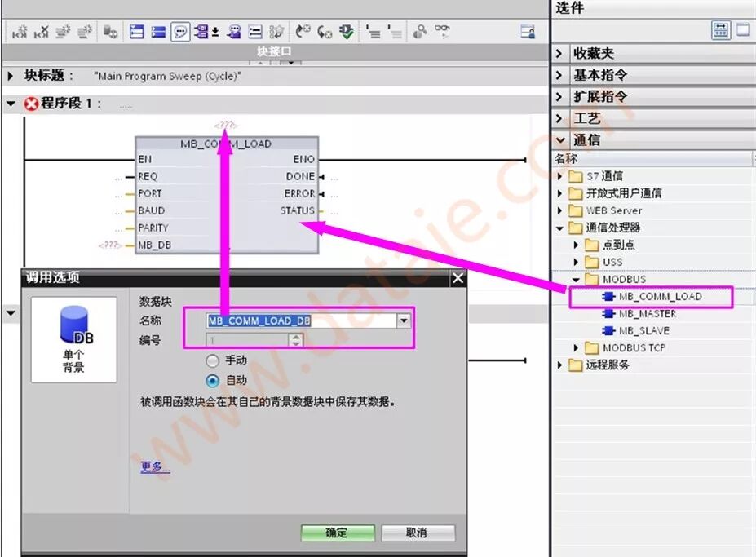Toggle the favorites display icon near 选件

721,29
